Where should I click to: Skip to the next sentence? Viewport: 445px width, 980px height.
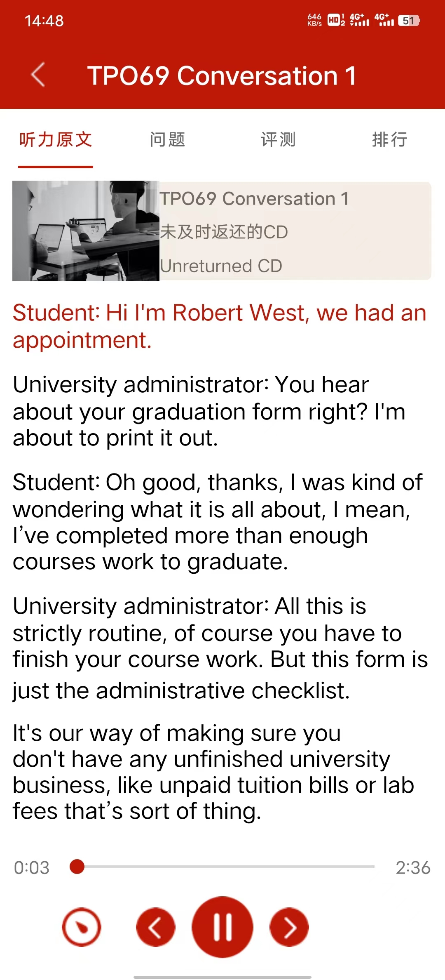point(289,927)
